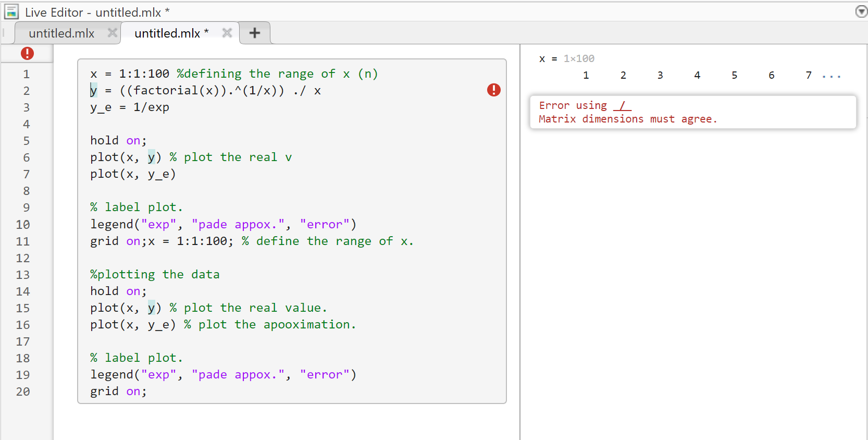Click the legend call on line 10
The width and height of the screenshot is (868, 440).
click(x=224, y=225)
